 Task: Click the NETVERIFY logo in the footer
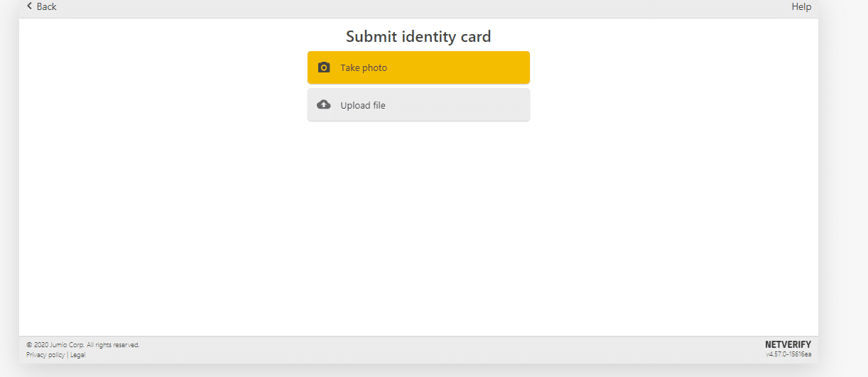point(788,344)
